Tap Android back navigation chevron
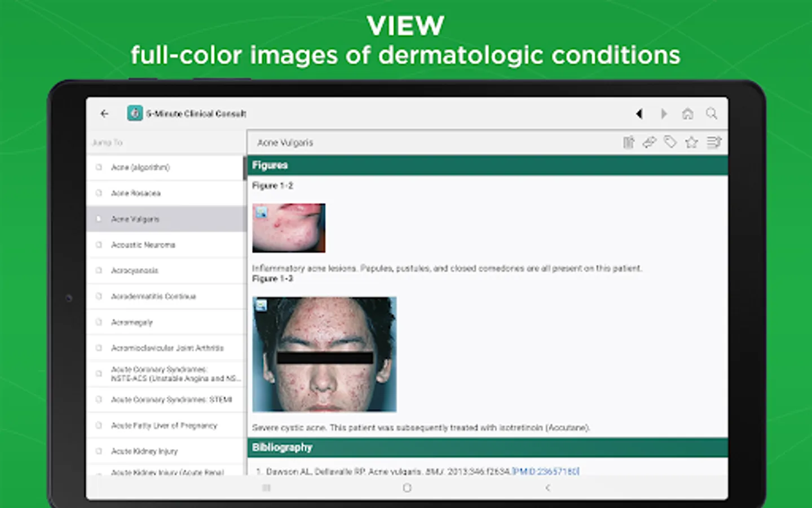The width and height of the screenshot is (812, 508). pos(547,487)
